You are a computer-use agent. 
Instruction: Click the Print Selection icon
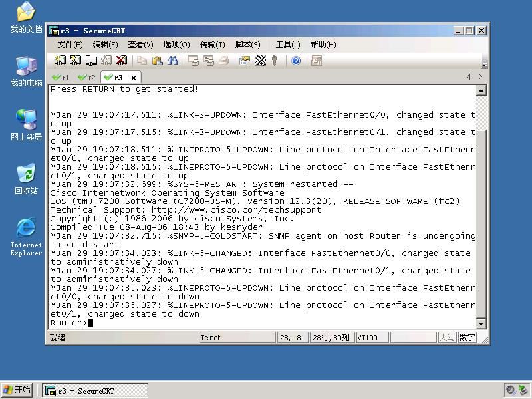click(x=209, y=61)
